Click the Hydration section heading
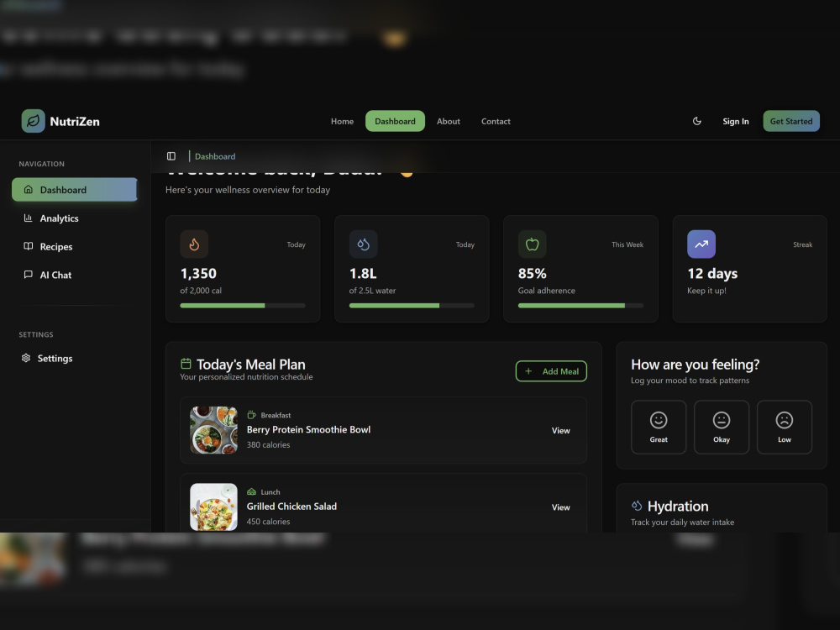 click(678, 507)
